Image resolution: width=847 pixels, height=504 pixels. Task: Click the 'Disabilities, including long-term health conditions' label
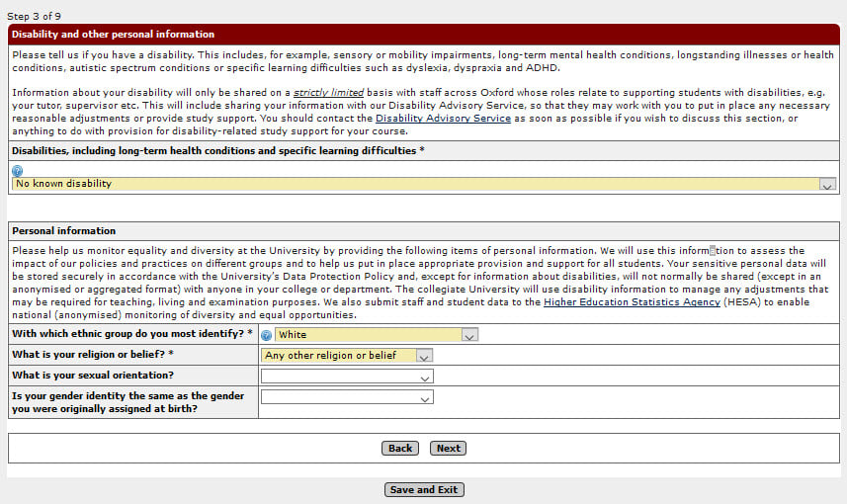pyautogui.click(x=217, y=151)
